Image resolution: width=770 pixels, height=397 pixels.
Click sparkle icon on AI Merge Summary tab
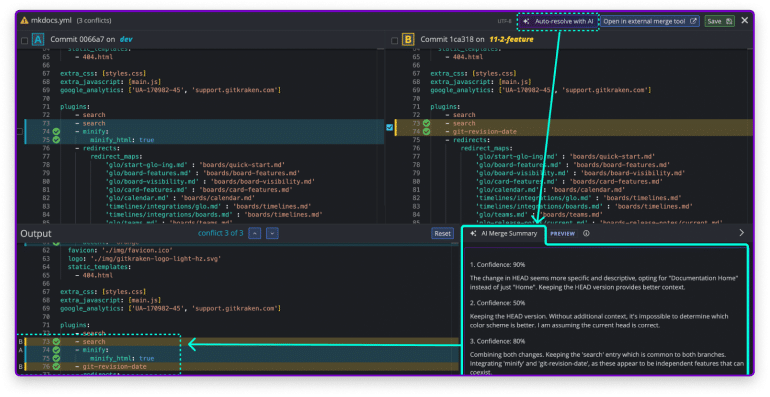tap(473, 233)
